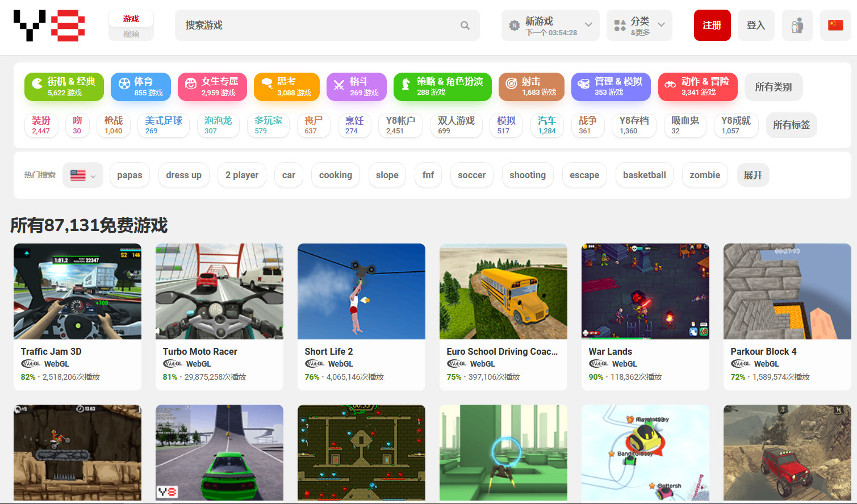Image resolution: width=857 pixels, height=504 pixels.
Task: Click the 展开 expand button
Action: 753,175
